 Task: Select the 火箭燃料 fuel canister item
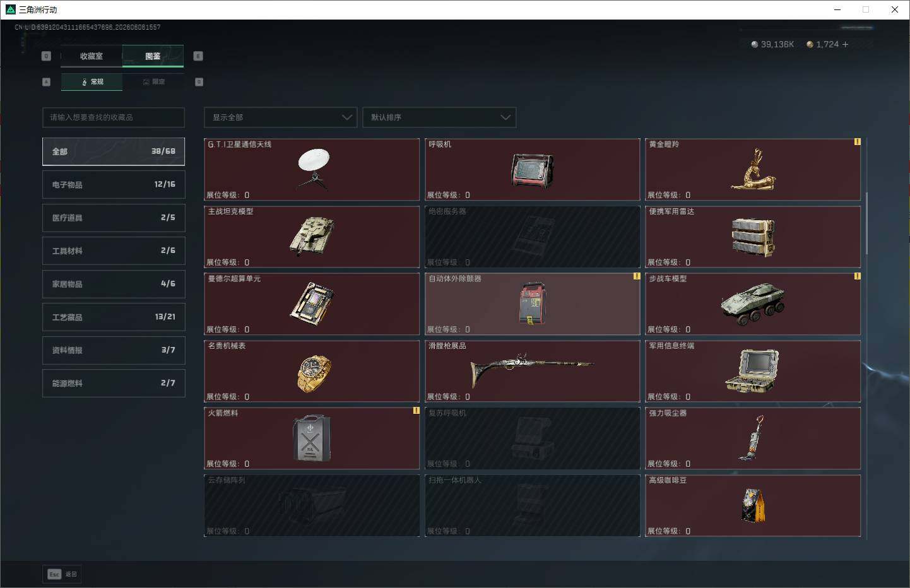312,438
